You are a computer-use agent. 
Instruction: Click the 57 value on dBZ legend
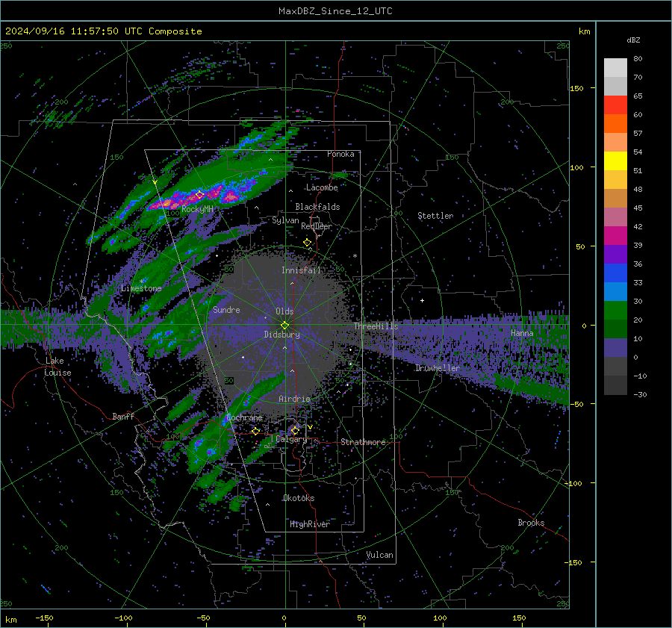(638, 134)
